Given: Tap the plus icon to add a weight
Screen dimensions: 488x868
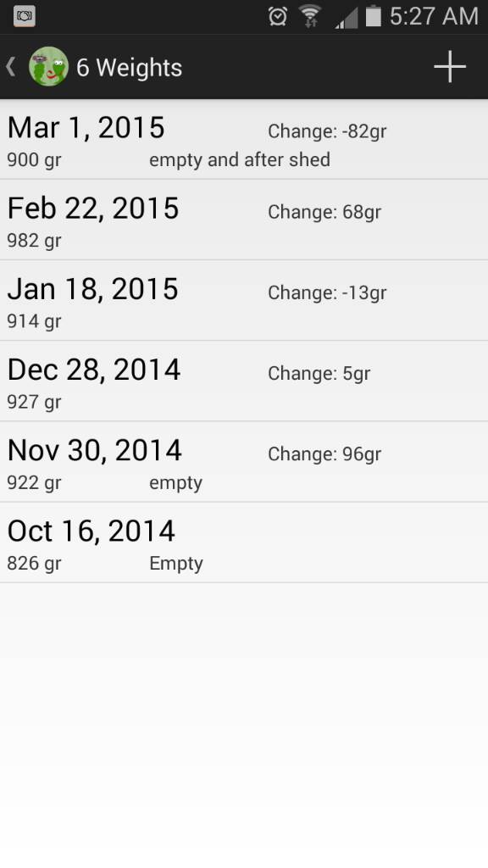Looking at the screenshot, I should tap(450, 67).
